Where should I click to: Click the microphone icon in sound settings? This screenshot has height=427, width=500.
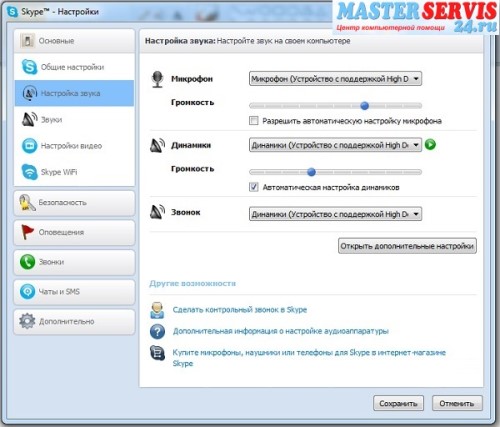157,79
